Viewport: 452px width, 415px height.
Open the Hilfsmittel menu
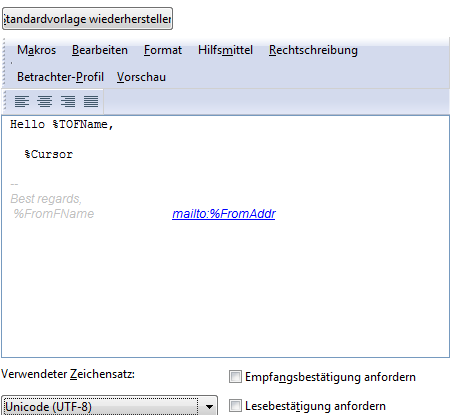click(x=225, y=50)
